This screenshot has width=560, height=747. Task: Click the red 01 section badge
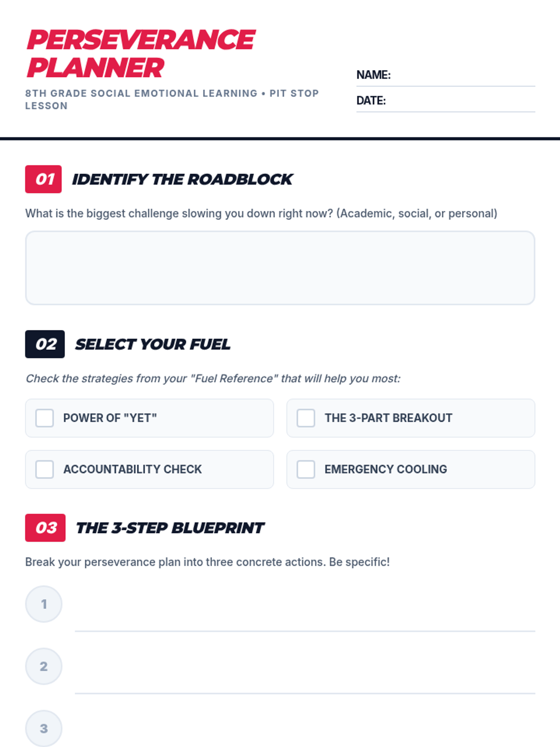tap(43, 179)
